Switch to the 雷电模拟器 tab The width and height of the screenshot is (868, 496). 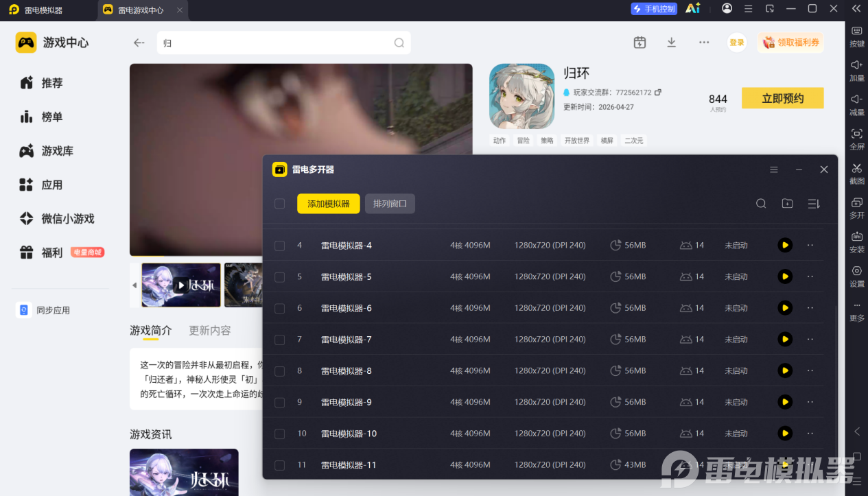43,10
